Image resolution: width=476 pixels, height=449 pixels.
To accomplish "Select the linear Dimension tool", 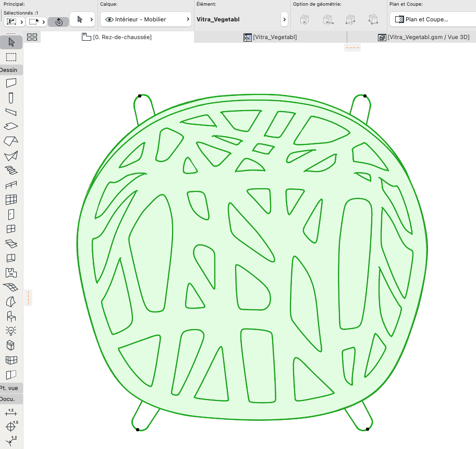I will tap(11, 412).
